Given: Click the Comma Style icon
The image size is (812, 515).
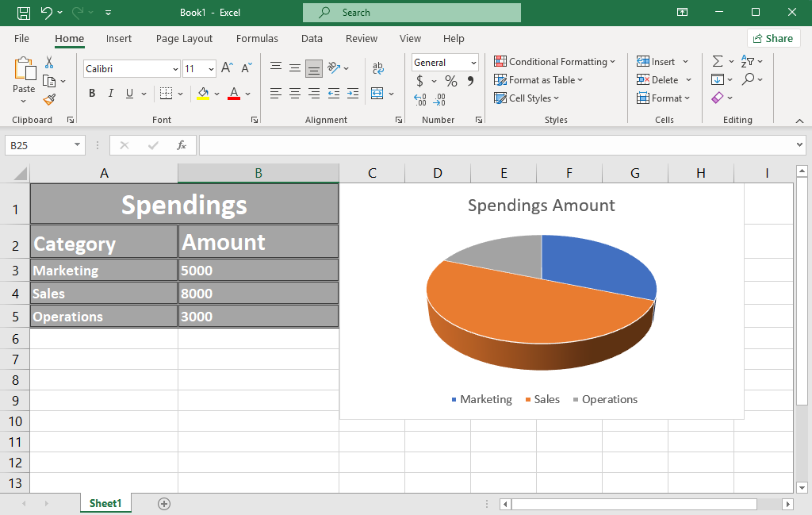Looking at the screenshot, I should (x=471, y=81).
